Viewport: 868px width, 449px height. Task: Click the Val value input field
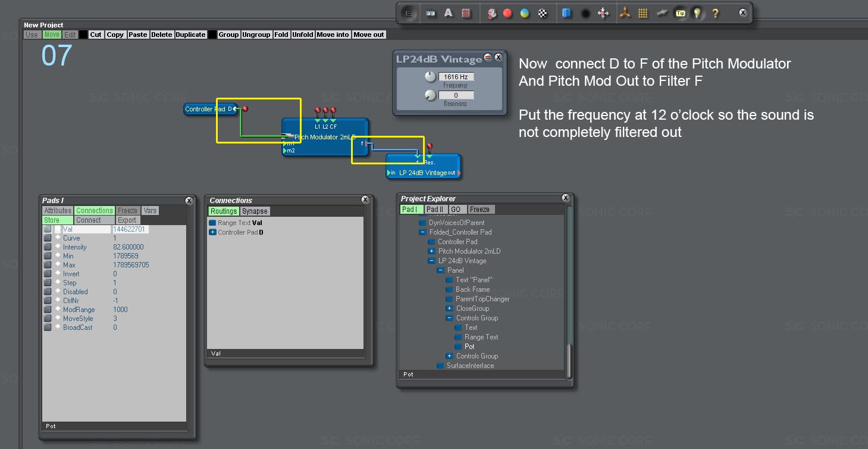[130, 229]
